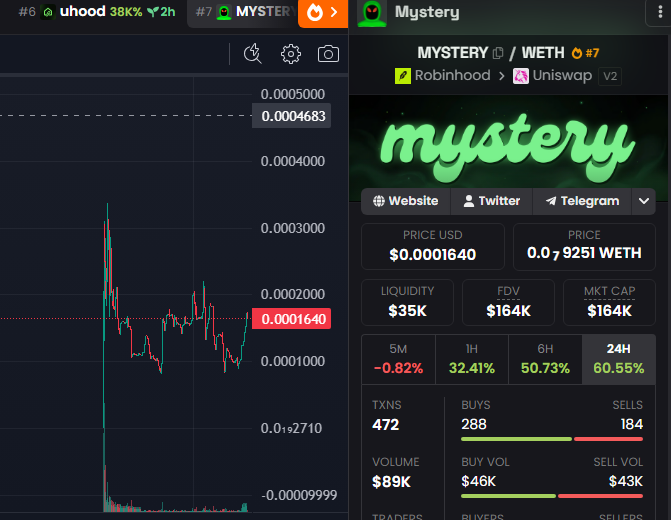The image size is (671, 520).
Task: Copy the MYSTERY token address icon
Action: [x=498, y=53]
